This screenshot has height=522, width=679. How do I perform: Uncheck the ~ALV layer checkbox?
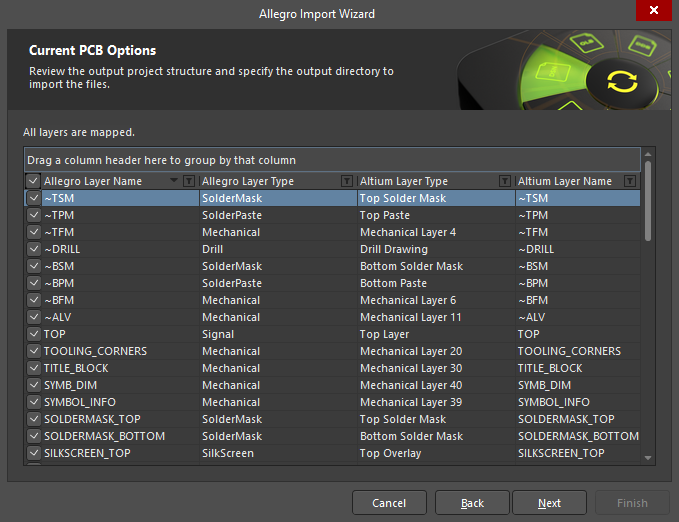34,317
